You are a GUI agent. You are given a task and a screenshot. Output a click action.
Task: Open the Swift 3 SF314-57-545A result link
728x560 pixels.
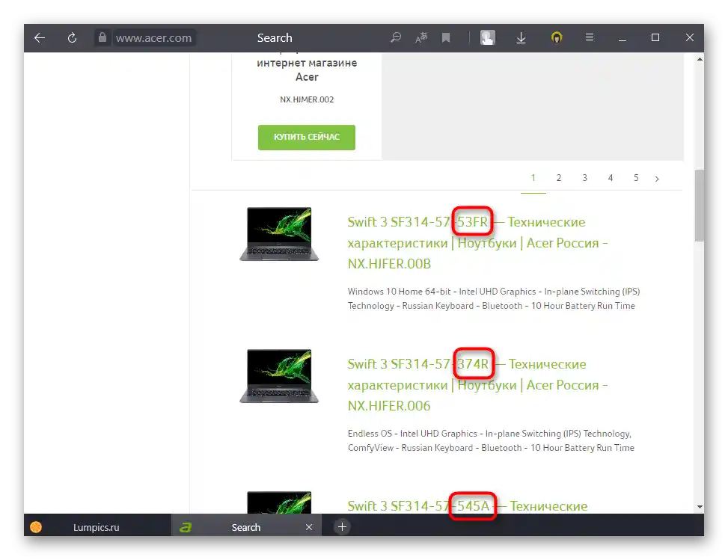(467, 505)
